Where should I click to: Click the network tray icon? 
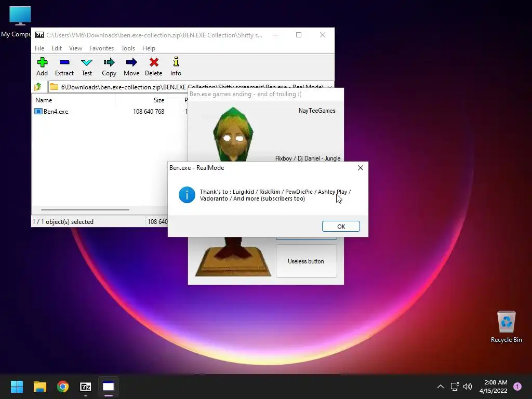pos(455,387)
